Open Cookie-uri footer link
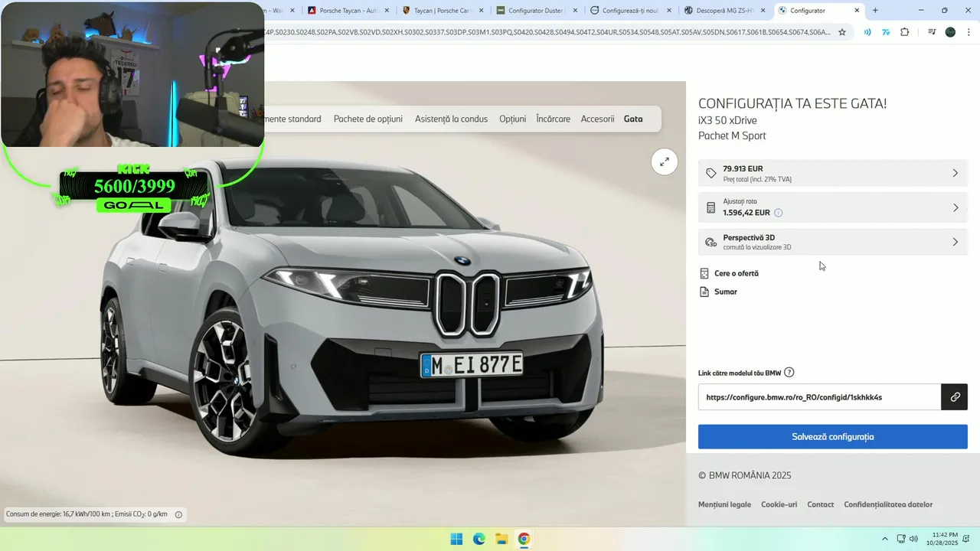The height and width of the screenshot is (551, 980). 779,504
